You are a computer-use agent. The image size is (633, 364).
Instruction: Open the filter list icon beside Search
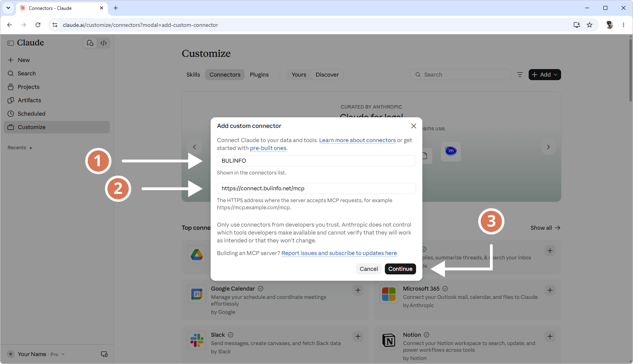click(x=520, y=75)
